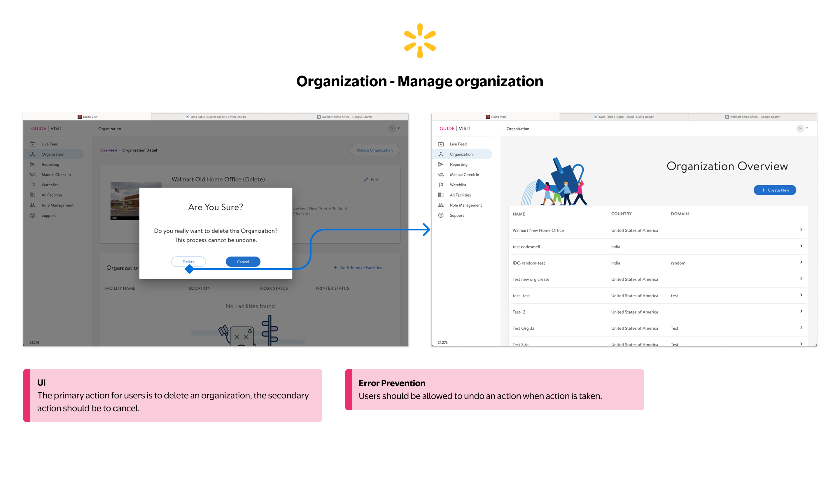Expand the Walmart New Home Office row chevron
840x504 pixels.
pos(801,230)
